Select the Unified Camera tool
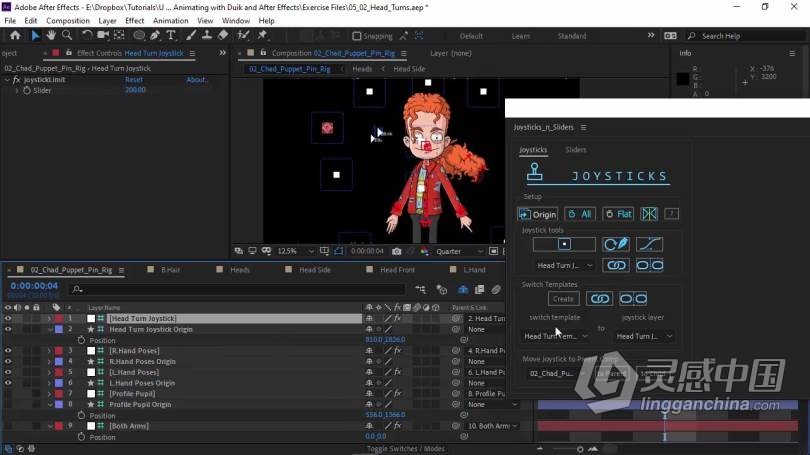 click(103, 35)
